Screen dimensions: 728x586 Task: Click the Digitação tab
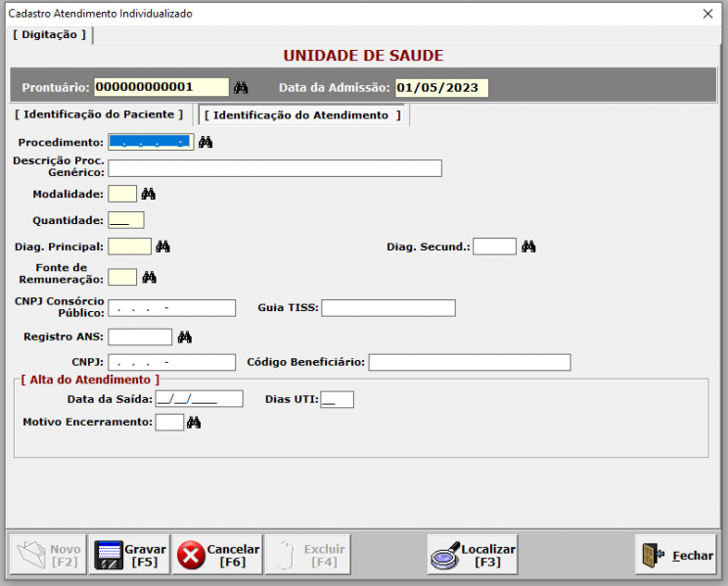pos(50,34)
